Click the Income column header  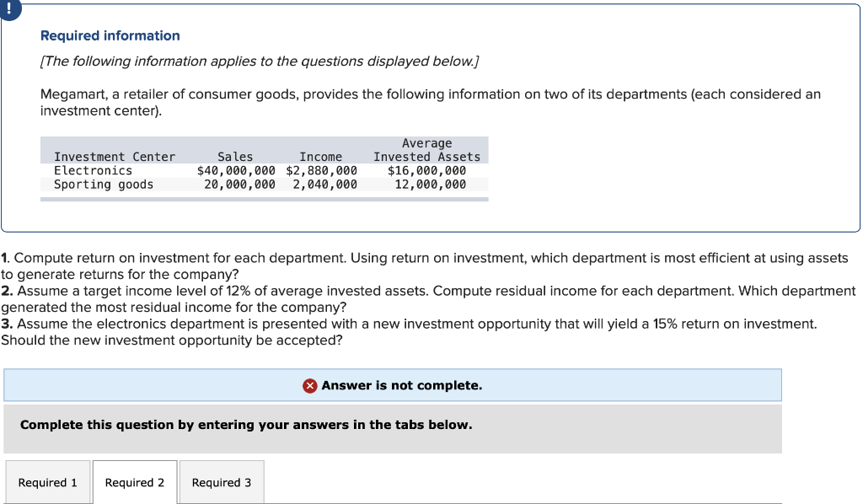point(321,157)
